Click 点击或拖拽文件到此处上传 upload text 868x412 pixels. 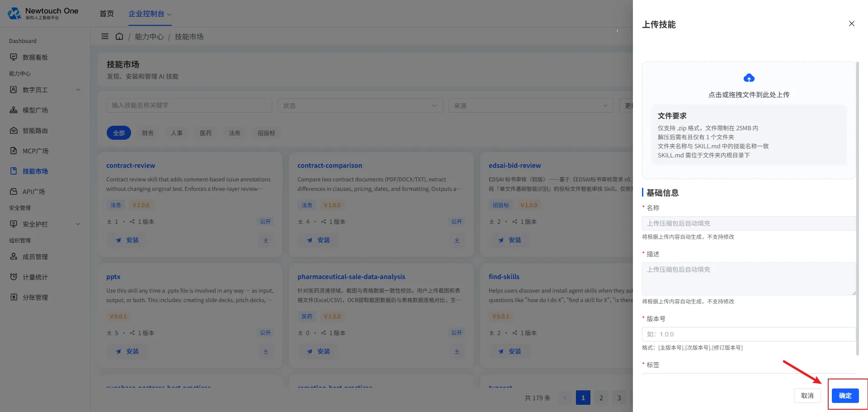[x=749, y=95]
